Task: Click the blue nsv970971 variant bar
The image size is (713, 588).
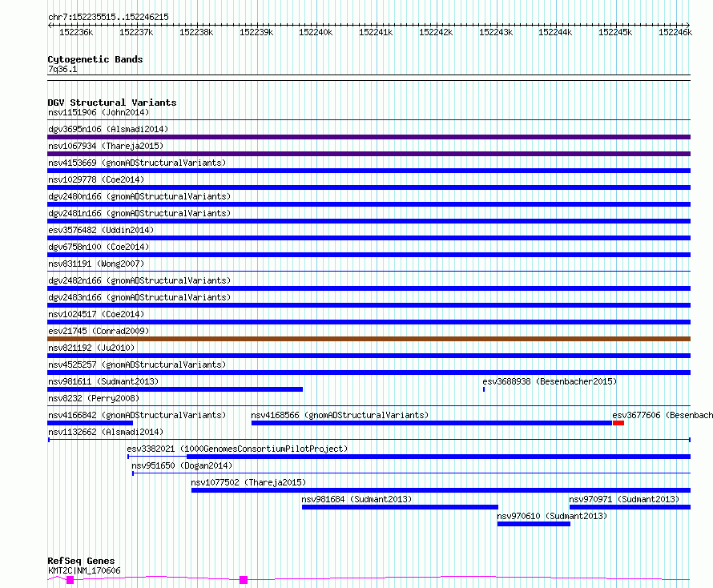Action: click(x=630, y=507)
